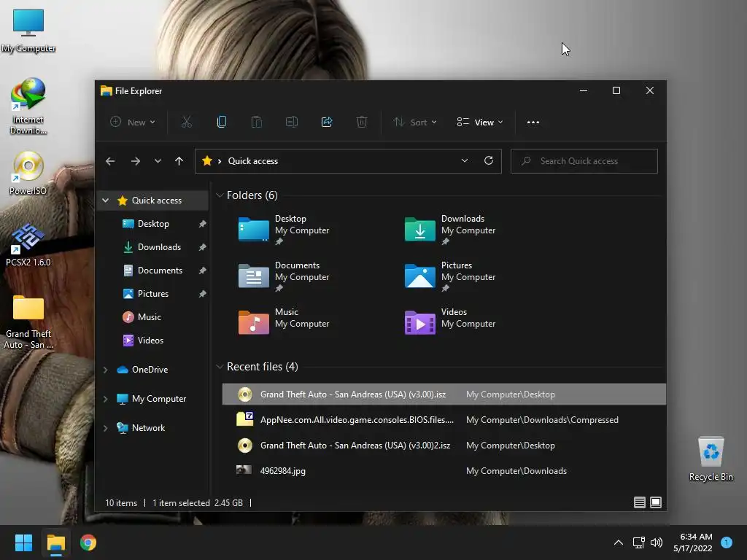Click Quick access text in address bar
This screenshot has width=747, height=560.
(x=253, y=161)
